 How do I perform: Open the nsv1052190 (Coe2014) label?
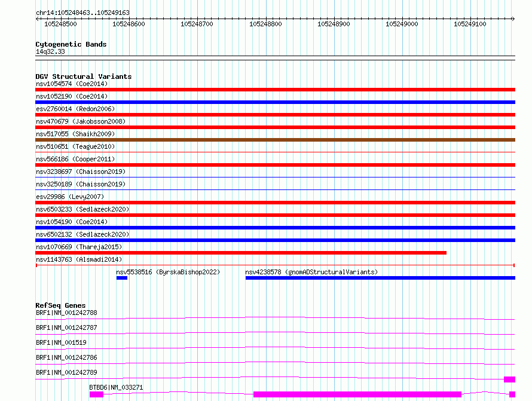point(72,96)
